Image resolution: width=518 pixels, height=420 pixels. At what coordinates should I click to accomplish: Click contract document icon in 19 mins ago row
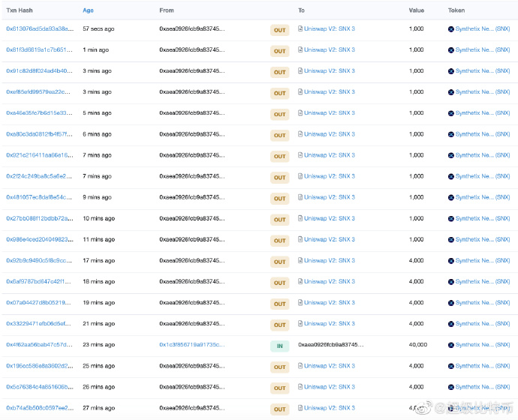point(300,303)
